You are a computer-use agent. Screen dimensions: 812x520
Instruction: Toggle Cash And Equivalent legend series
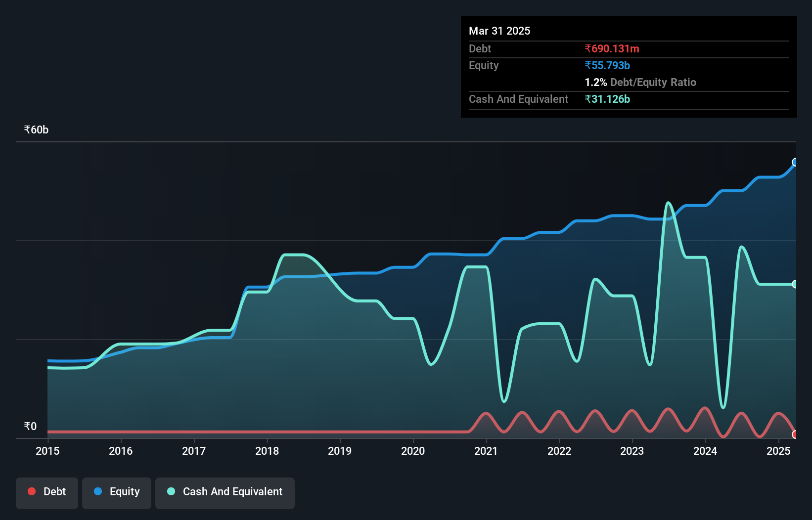point(225,493)
